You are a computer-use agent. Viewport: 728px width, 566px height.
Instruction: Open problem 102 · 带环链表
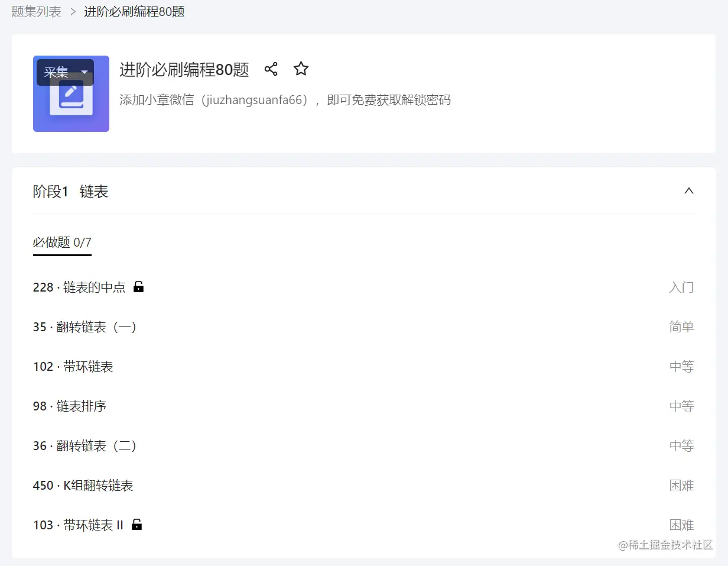point(73,367)
